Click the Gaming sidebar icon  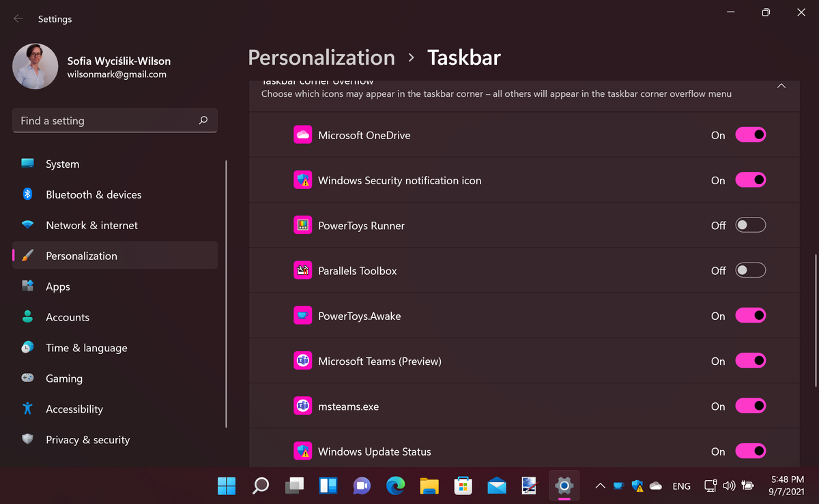pyautogui.click(x=27, y=378)
